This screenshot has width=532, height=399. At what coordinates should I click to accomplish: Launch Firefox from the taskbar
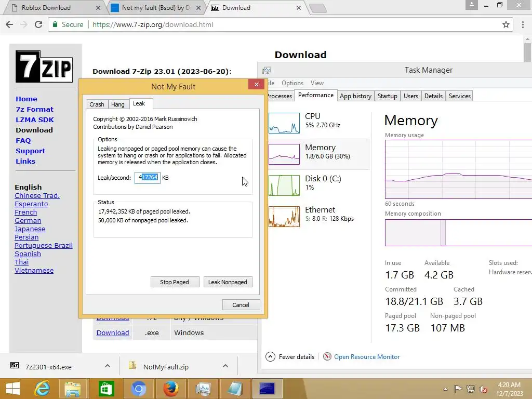click(170, 389)
